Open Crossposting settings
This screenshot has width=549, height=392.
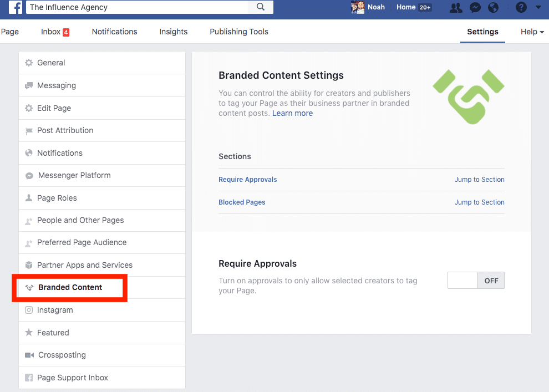pyautogui.click(x=102, y=355)
